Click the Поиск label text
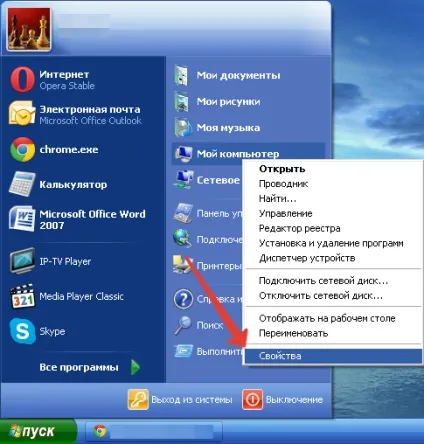 [x=210, y=325]
